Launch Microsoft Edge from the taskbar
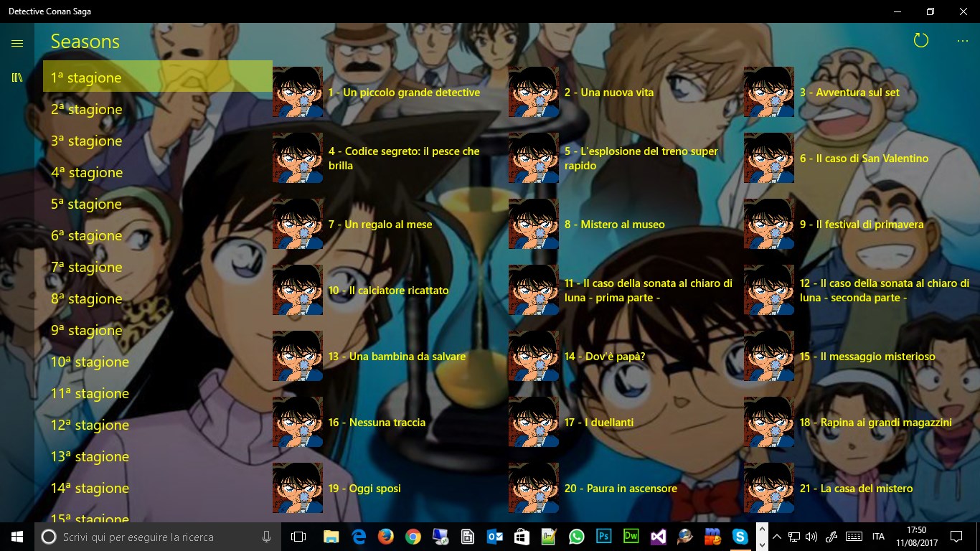 tap(359, 537)
